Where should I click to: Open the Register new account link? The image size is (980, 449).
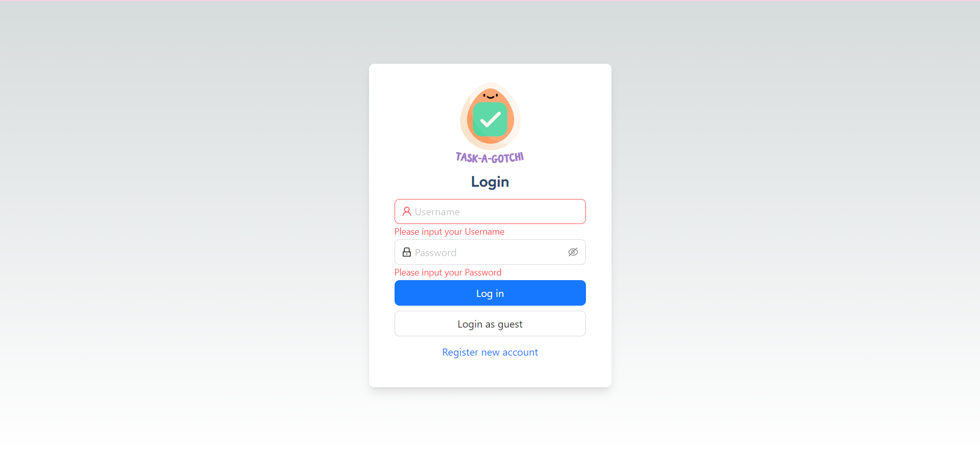point(490,352)
